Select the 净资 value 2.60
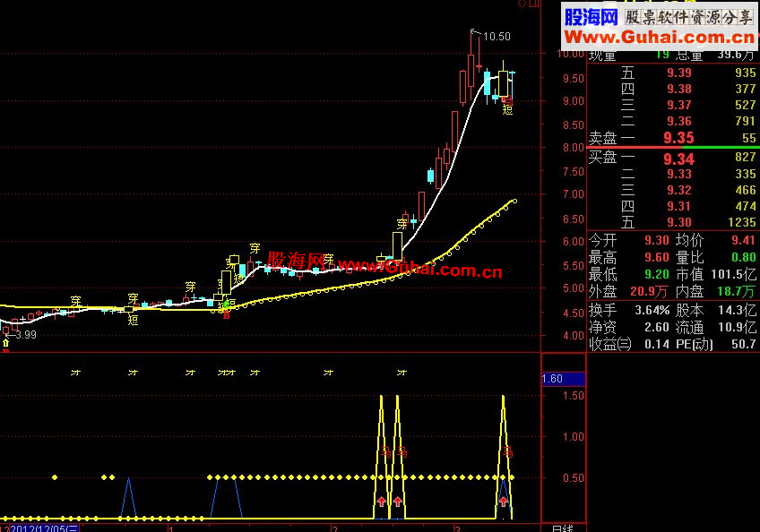The image size is (760, 532). click(x=657, y=328)
